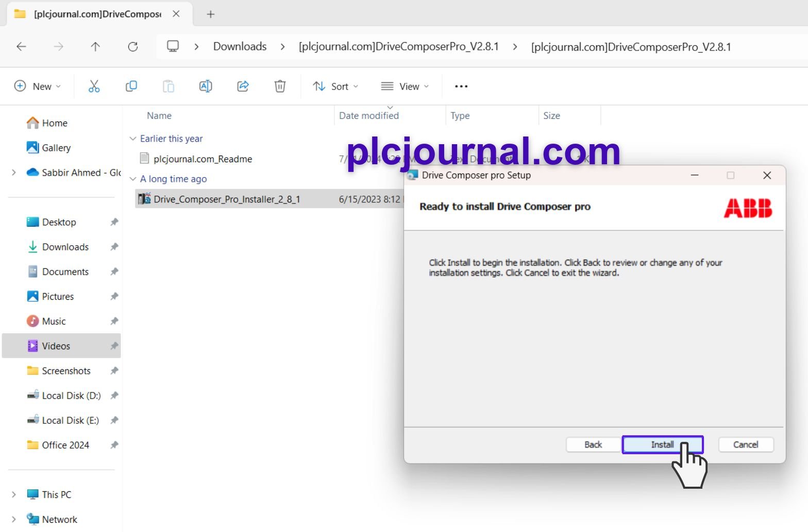The height and width of the screenshot is (532, 808).
Task: Collapse the Earlier this year group
Action: (133, 139)
